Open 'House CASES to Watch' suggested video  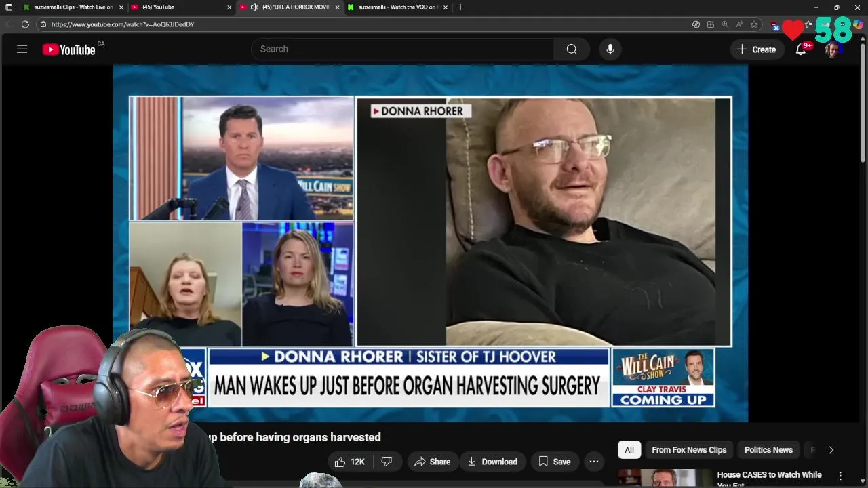click(769, 479)
